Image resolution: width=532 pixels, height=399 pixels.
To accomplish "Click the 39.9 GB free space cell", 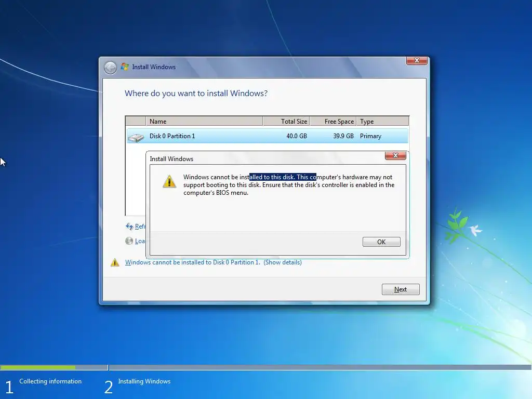I will point(343,136).
